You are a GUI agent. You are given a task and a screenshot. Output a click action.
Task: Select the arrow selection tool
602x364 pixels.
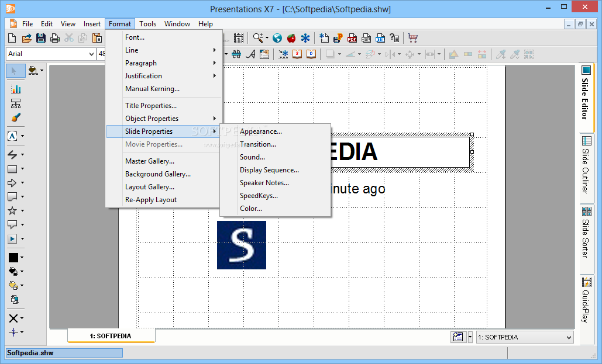[15, 71]
